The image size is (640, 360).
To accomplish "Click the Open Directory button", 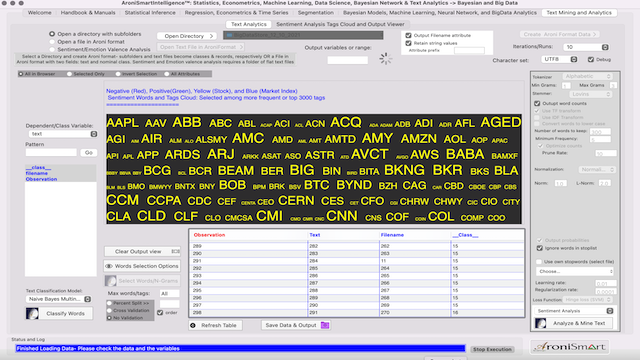I will (187, 36).
